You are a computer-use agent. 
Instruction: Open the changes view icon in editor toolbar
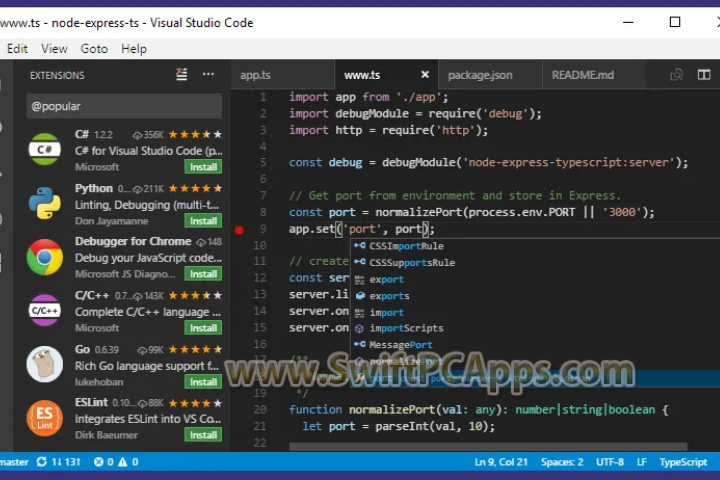coord(676,74)
